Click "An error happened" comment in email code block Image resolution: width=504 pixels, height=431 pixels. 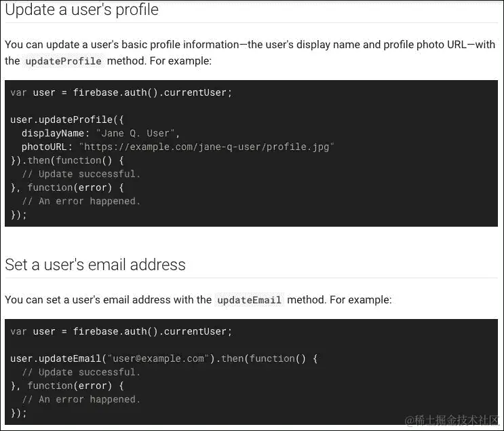81,399
